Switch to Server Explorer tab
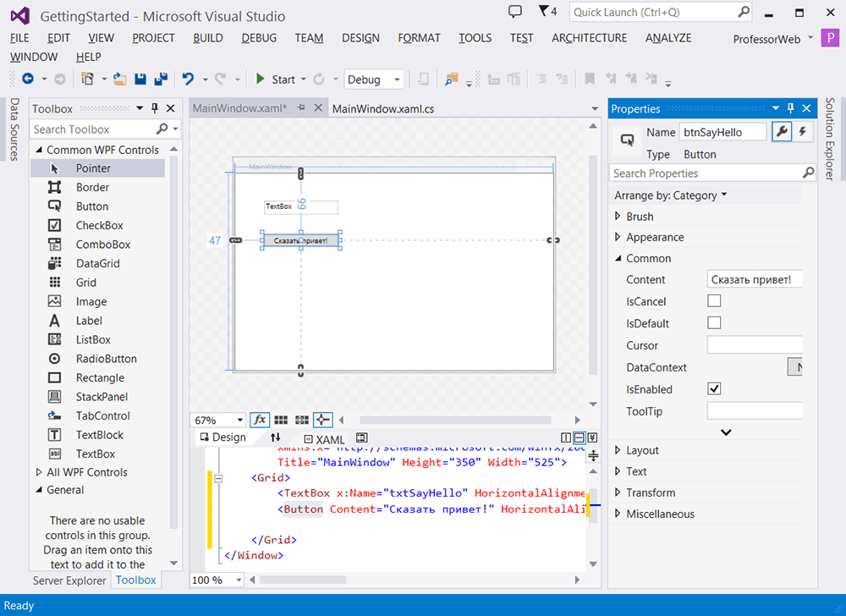Screen dimensions: 846x616 (x=69, y=580)
